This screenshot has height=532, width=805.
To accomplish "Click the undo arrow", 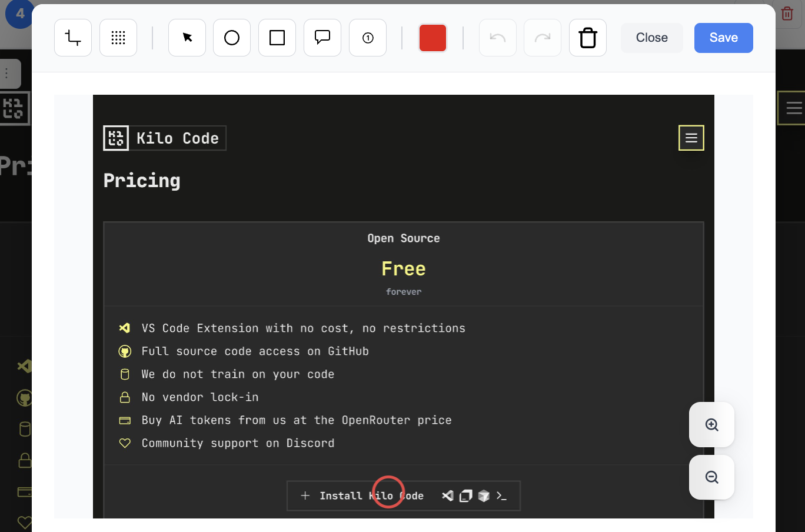I will click(497, 37).
